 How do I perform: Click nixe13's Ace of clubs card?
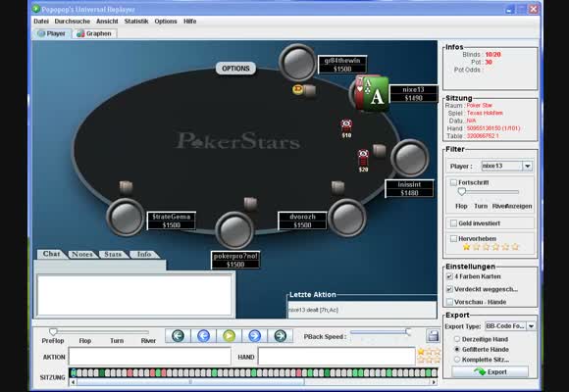(x=376, y=94)
